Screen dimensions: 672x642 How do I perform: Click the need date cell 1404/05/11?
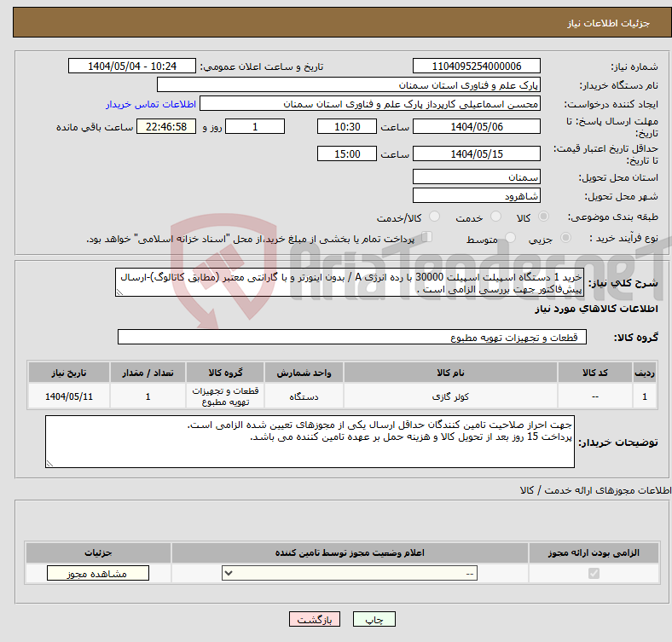click(x=69, y=396)
